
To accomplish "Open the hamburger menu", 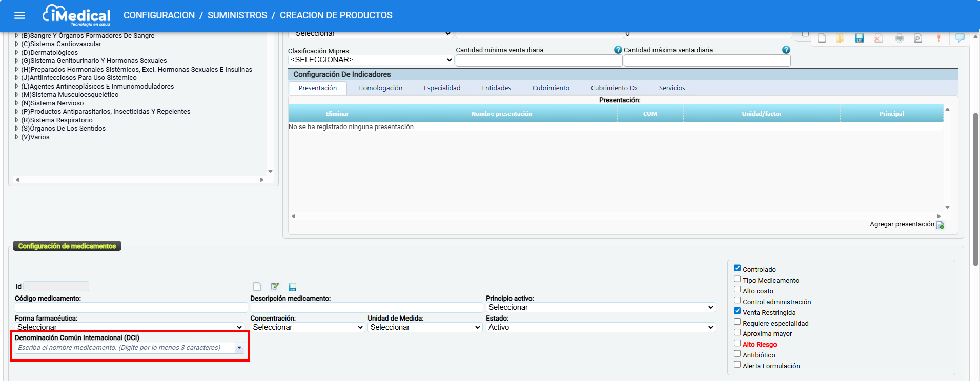I will click(19, 15).
